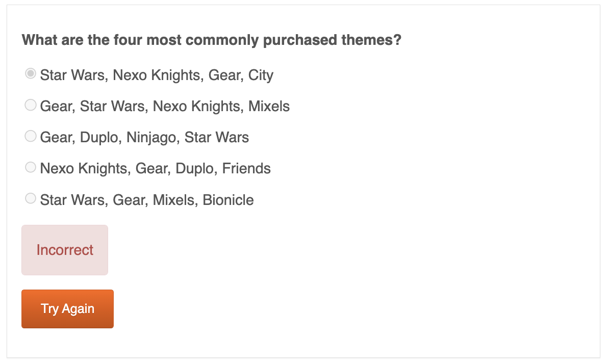
Task: Select the 'Star Wars, Nexo Knights, Gear, City' radio button
Action: [31, 74]
